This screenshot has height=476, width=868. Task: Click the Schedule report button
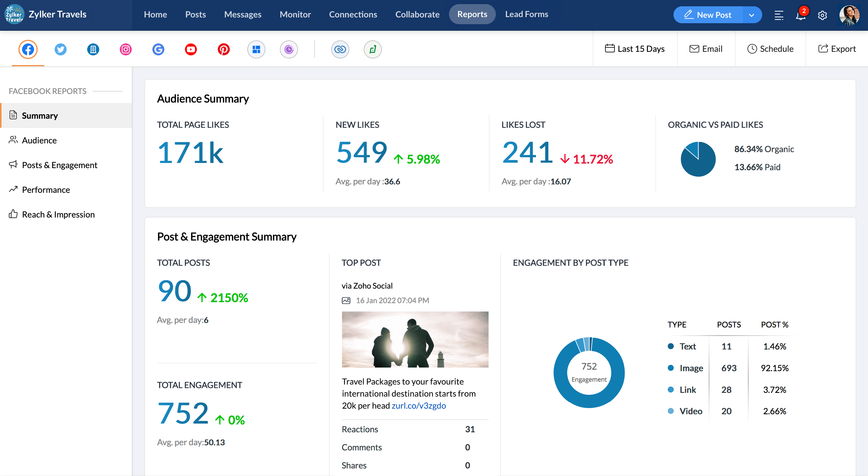click(770, 49)
